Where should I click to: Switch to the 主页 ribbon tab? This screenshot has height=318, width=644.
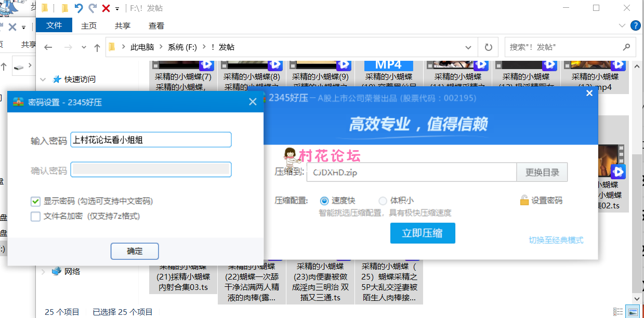pos(89,25)
